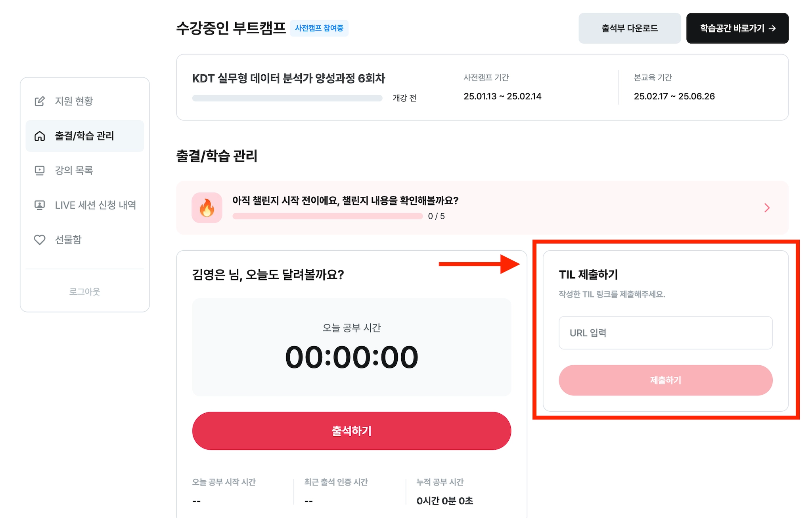Click the red 출석하기 button

(352, 431)
